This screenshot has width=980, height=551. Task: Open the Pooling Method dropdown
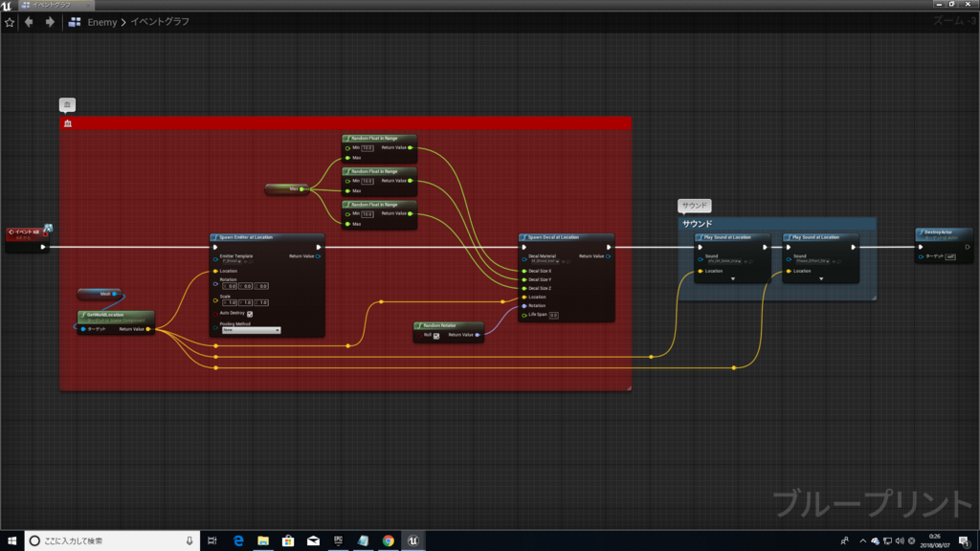[251, 330]
